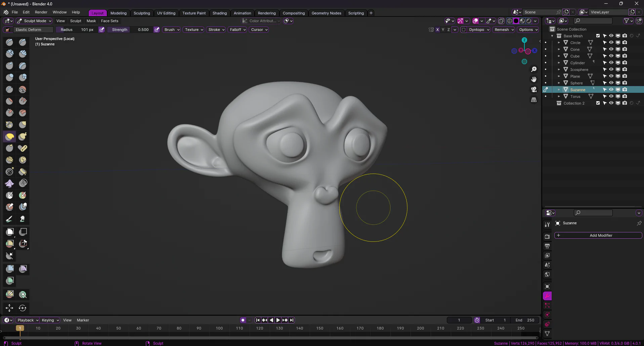The width and height of the screenshot is (644, 346).
Task: Open the Render menu
Action: click(x=41, y=12)
